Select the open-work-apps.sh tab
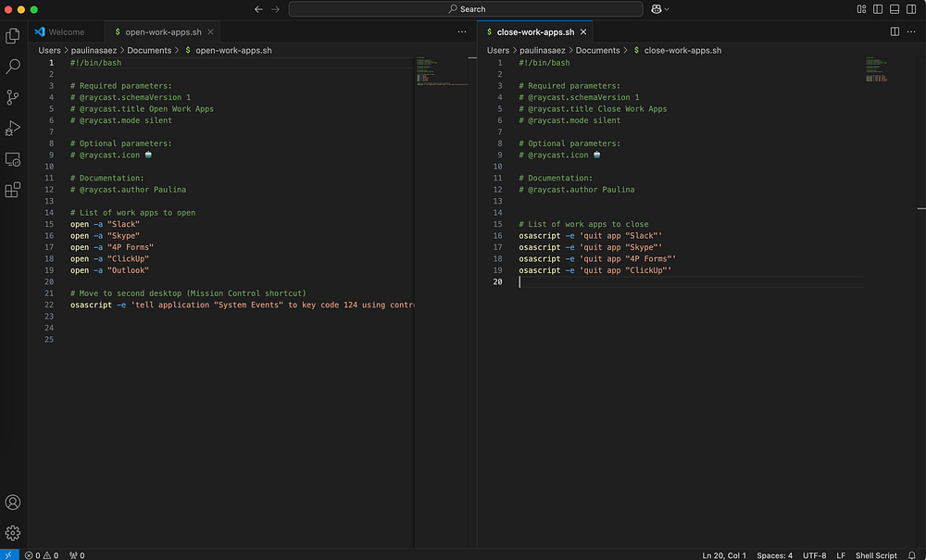This screenshot has height=560, width=926. pyautogui.click(x=163, y=31)
